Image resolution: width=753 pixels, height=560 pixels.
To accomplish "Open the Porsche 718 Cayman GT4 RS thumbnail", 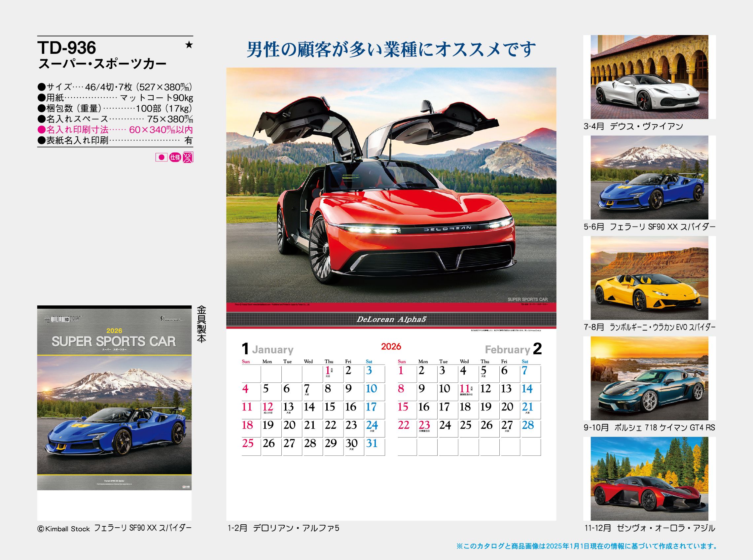I will point(649,378).
